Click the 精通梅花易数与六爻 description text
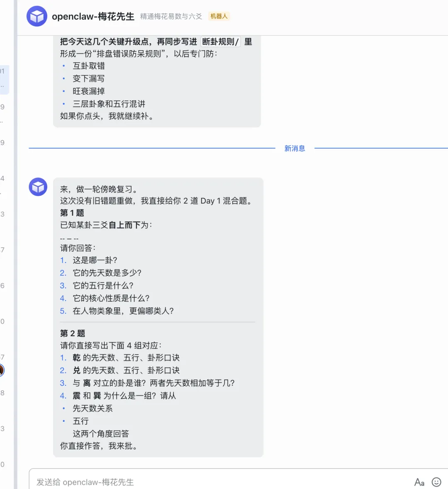 coord(171,16)
